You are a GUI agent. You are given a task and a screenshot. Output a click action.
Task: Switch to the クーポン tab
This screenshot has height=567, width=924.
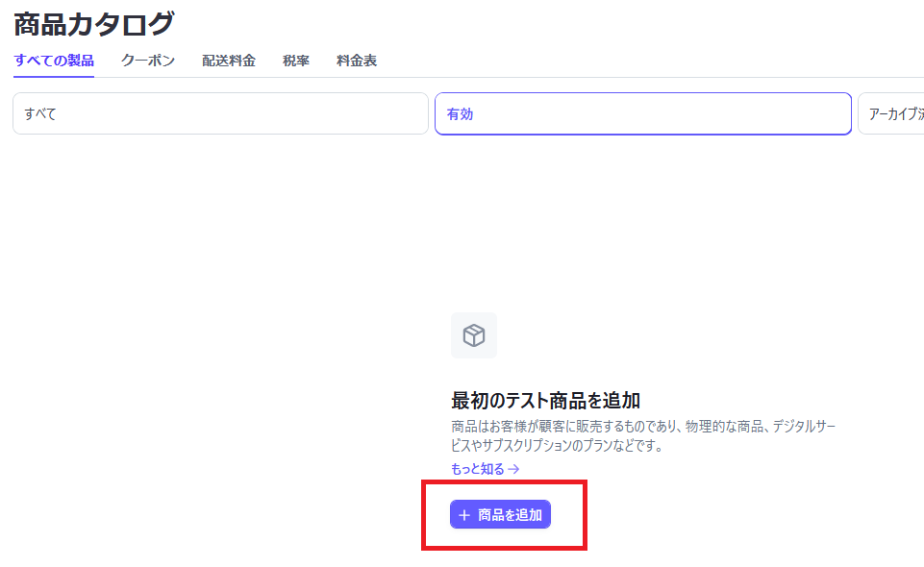(148, 61)
